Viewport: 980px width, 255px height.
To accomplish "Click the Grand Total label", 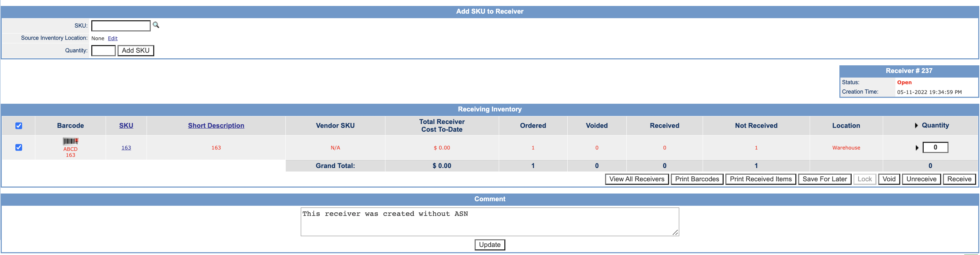I will [x=335, y=166].
